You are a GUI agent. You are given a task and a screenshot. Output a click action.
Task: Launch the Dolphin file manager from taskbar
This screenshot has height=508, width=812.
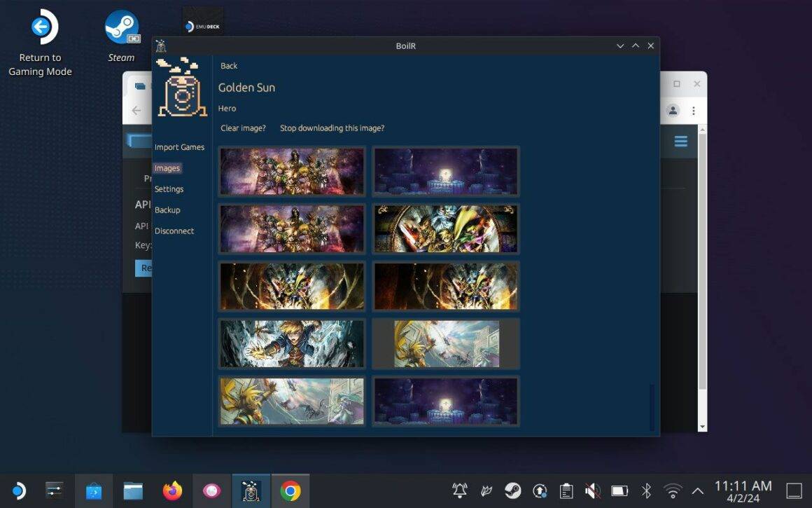click(133, 491)
